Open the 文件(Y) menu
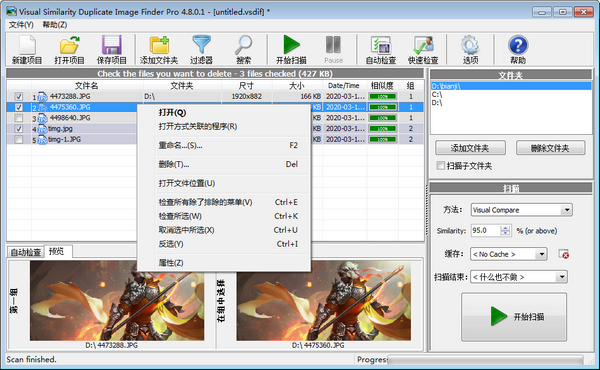Viewport: 600px width, 370px height. pyautogui.click(x=21, y=25)
